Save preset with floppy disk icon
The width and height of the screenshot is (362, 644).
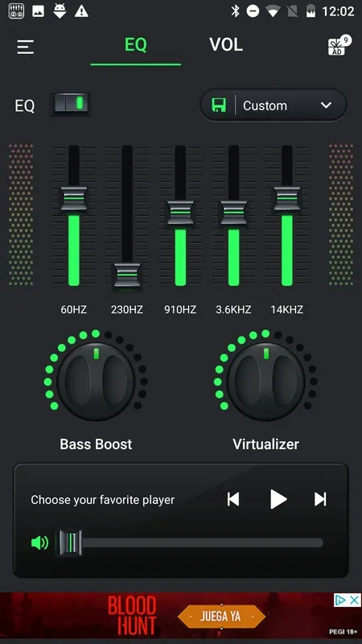[219, 105]
